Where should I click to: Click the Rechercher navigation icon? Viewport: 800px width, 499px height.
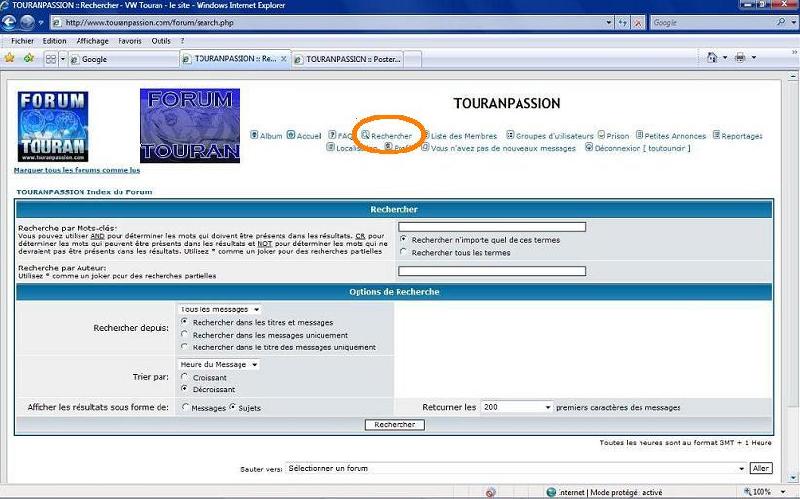click(365, 135)
